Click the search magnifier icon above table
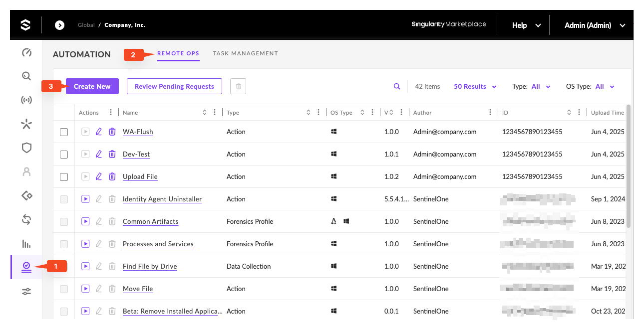This screenshot has height=330, width=644. click(x=397, y=86)
